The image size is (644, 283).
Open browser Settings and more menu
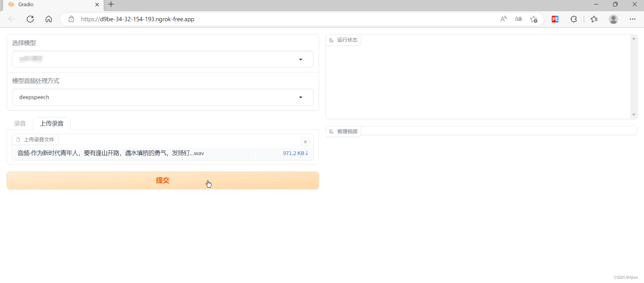tap(633, 19)
